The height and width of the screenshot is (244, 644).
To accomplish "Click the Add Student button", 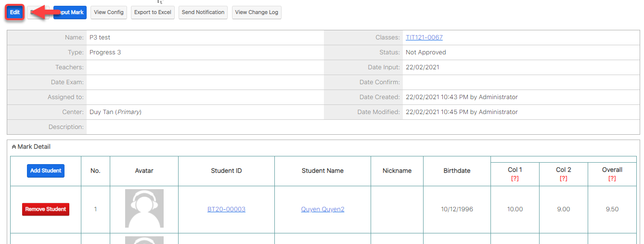I will 46,171.
